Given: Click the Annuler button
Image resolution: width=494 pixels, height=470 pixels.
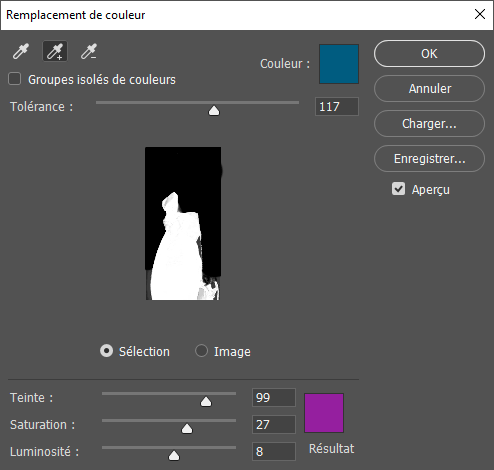Looking at the screenshot, I should pos(429,89).
